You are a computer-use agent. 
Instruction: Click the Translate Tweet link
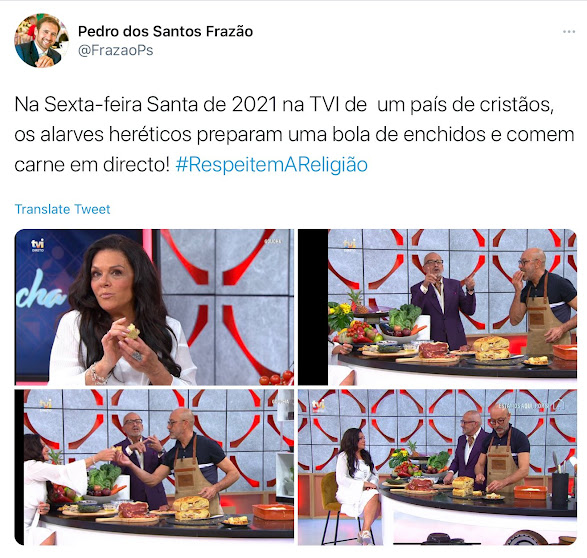(62, 209)
